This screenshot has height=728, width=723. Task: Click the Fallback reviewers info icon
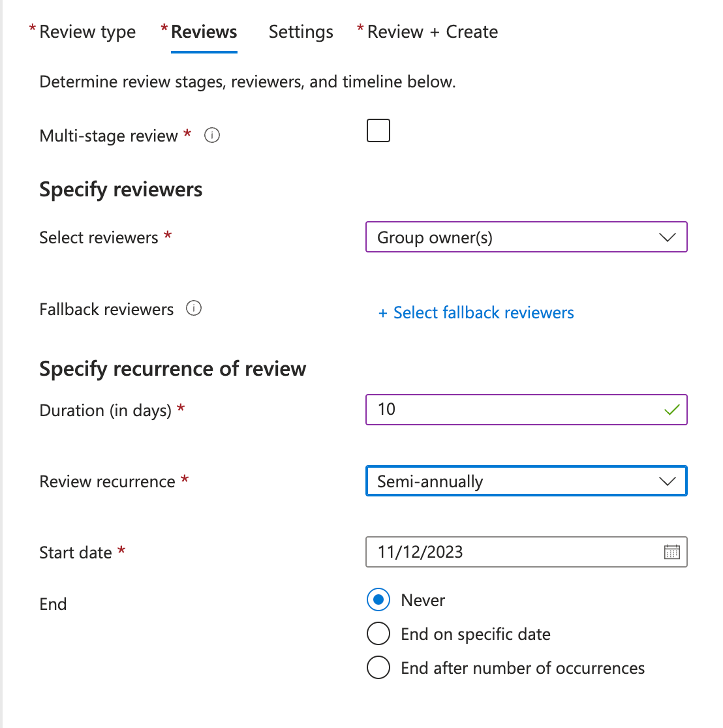click(194, 309)
